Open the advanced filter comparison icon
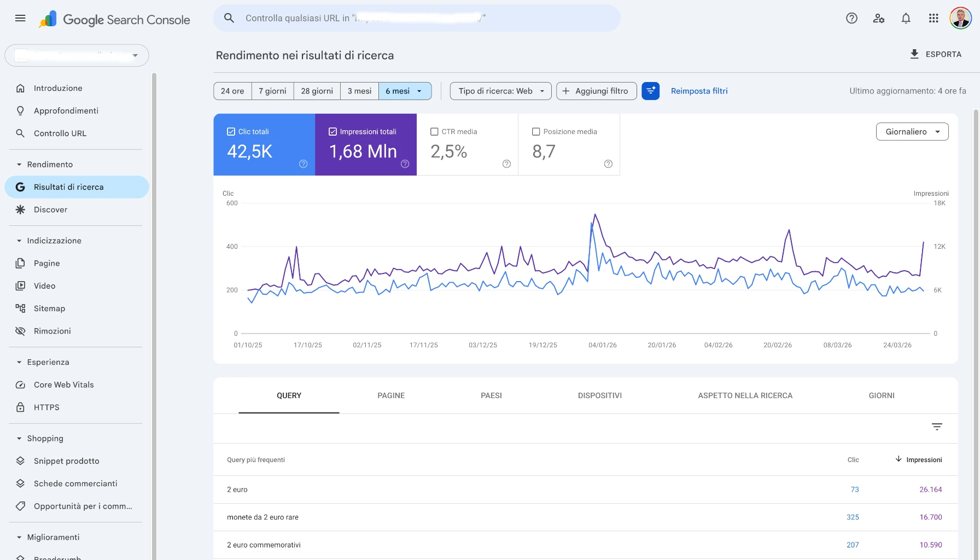The height and width of the screenshot is (560, 980). pos(650,91)
